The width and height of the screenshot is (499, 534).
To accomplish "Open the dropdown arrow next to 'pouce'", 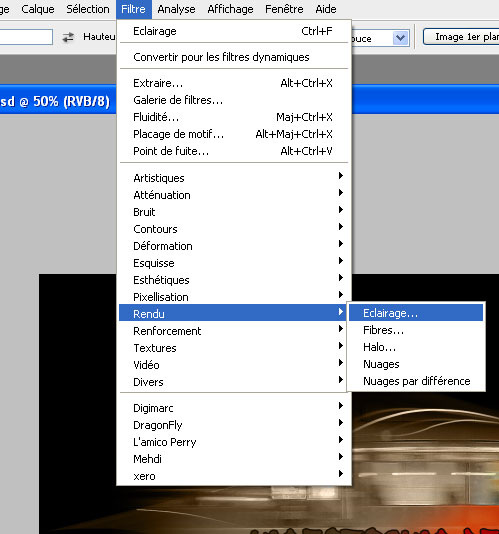I will click(401, 38).
